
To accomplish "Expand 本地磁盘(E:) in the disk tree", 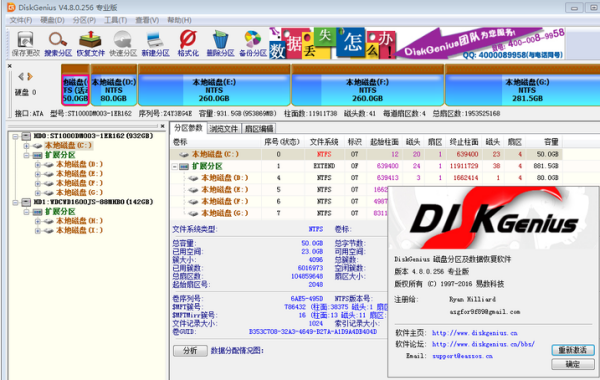I will pos(38,174).
